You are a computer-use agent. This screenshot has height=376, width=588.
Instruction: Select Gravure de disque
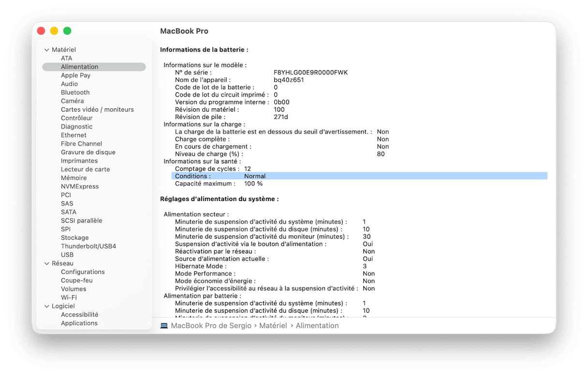coord(88,152)
